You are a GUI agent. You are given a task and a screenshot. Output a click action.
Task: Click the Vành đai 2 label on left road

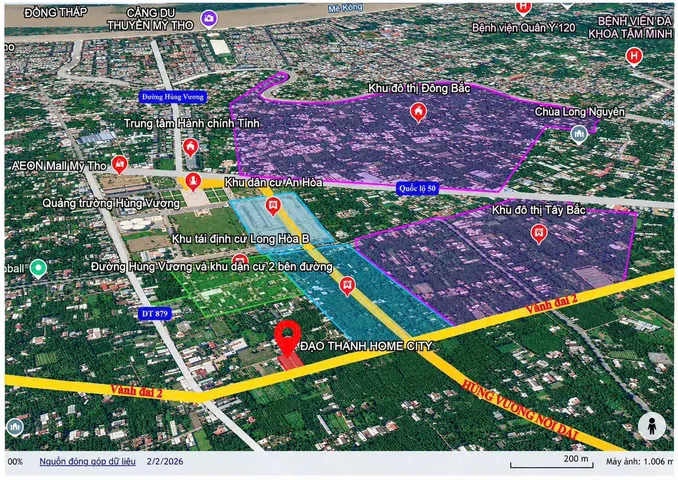(136, 391)
